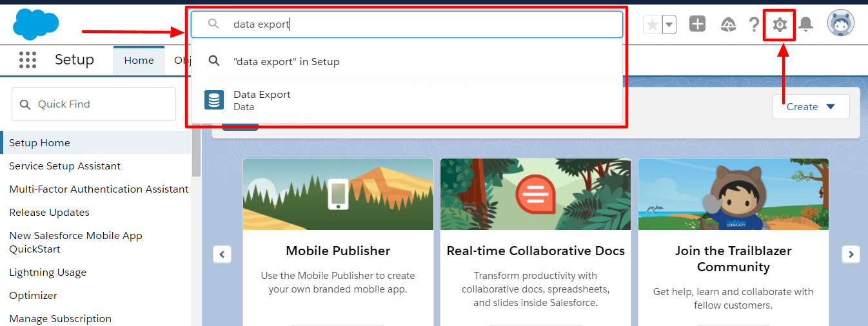
Task: Click the Setup app name label
Action: click(74, 60)
